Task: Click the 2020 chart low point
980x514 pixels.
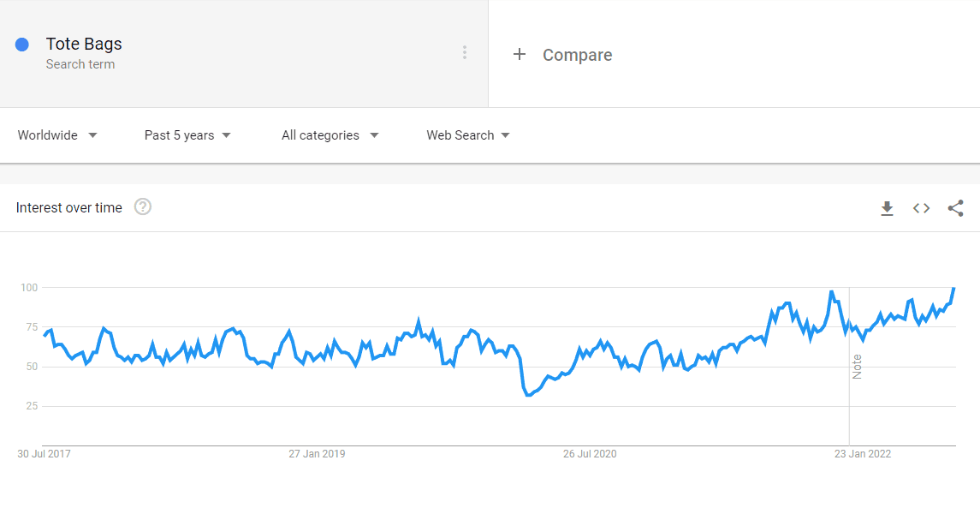Action: (528, 395)
